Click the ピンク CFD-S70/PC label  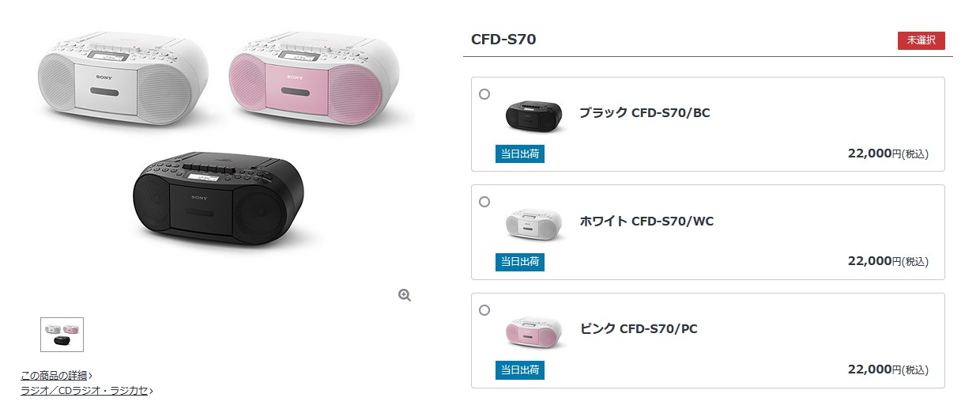coord(639,329)
